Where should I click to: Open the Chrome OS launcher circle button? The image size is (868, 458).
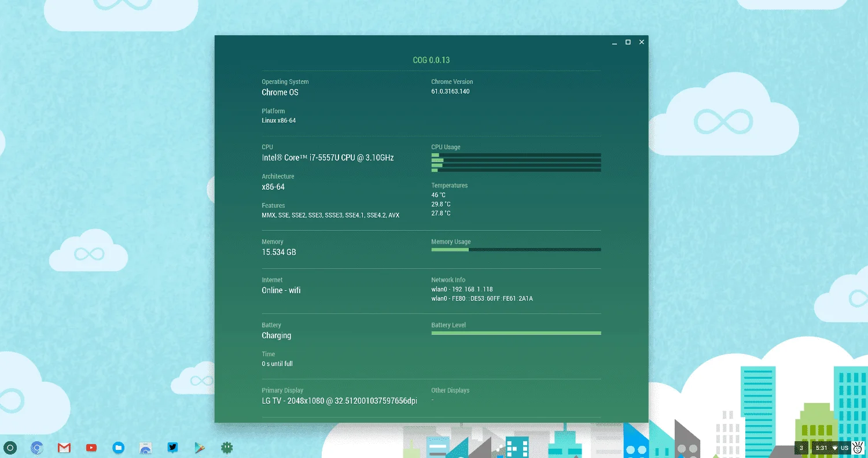(10, 448)
